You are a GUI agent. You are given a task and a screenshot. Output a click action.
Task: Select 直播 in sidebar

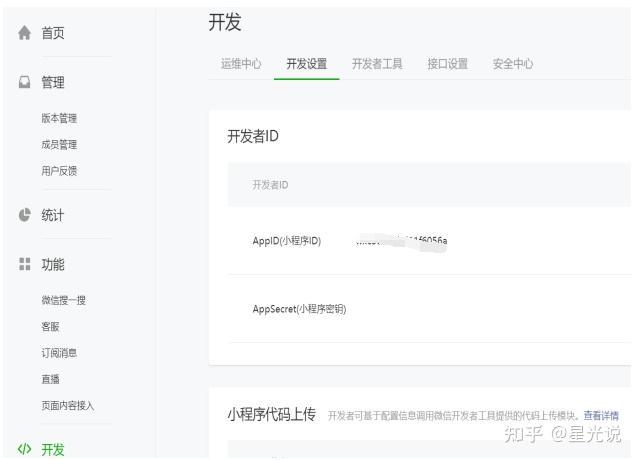click(50, 379)
